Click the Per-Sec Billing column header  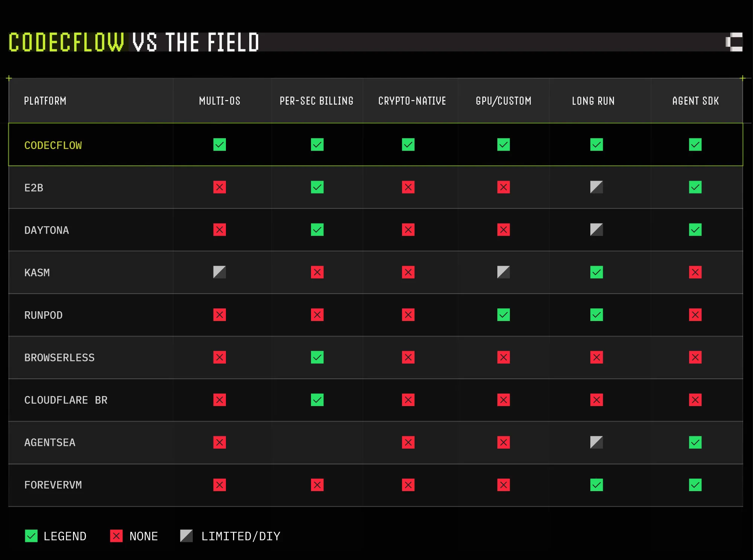(316, 101)
